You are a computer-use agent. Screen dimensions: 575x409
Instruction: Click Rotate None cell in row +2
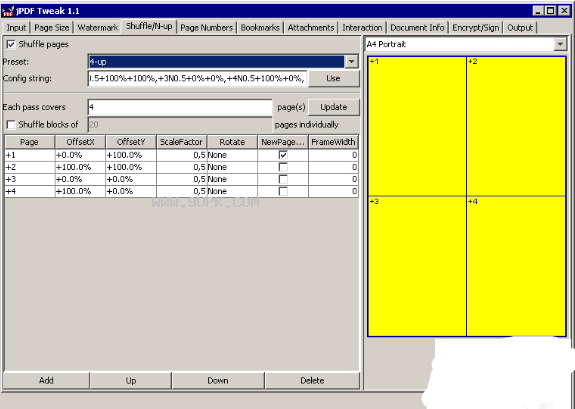click(x=232, y=167)
